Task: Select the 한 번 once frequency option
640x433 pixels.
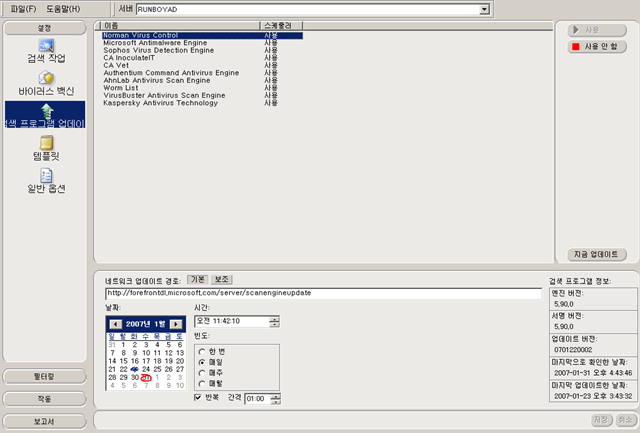Action: [212, 351]
